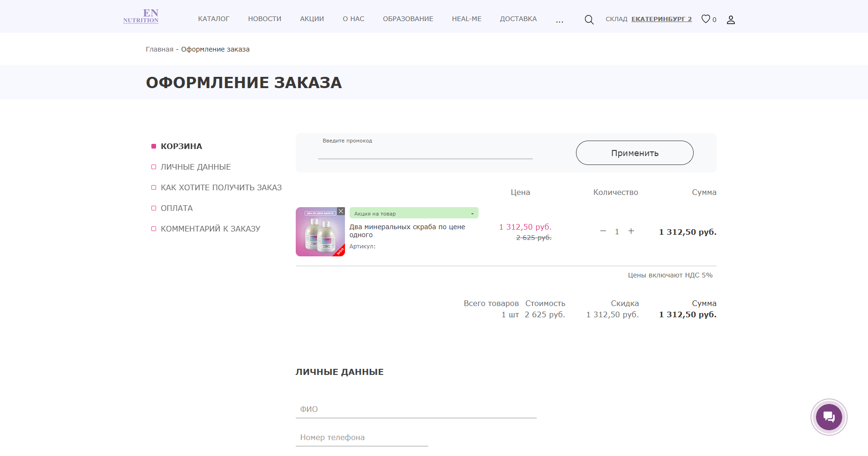Open the ДОСТАВКА menu item
This screenshot has height=456, width=868.
pos(518,19)
